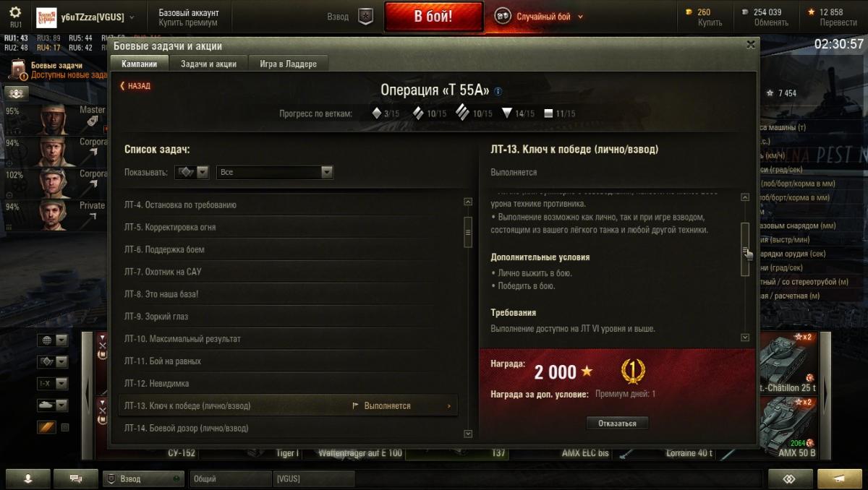Select the first branch progress icon 3/15

[x=376, y=113]
